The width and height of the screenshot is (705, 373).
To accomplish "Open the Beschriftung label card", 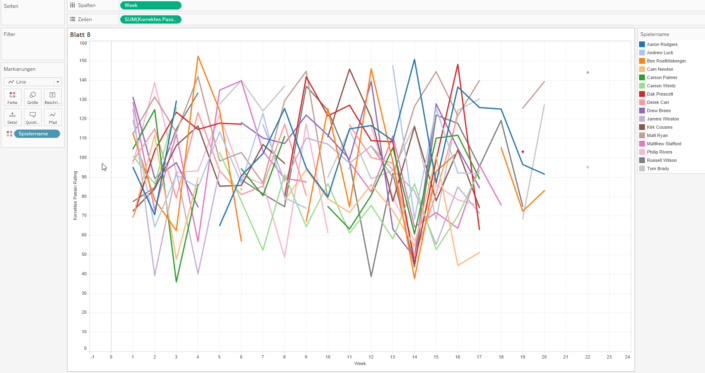I will coord(53,98).
